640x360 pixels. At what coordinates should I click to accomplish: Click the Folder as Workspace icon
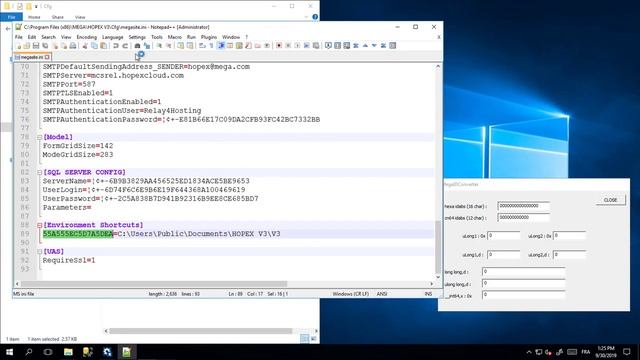click(x=258, y=46)
